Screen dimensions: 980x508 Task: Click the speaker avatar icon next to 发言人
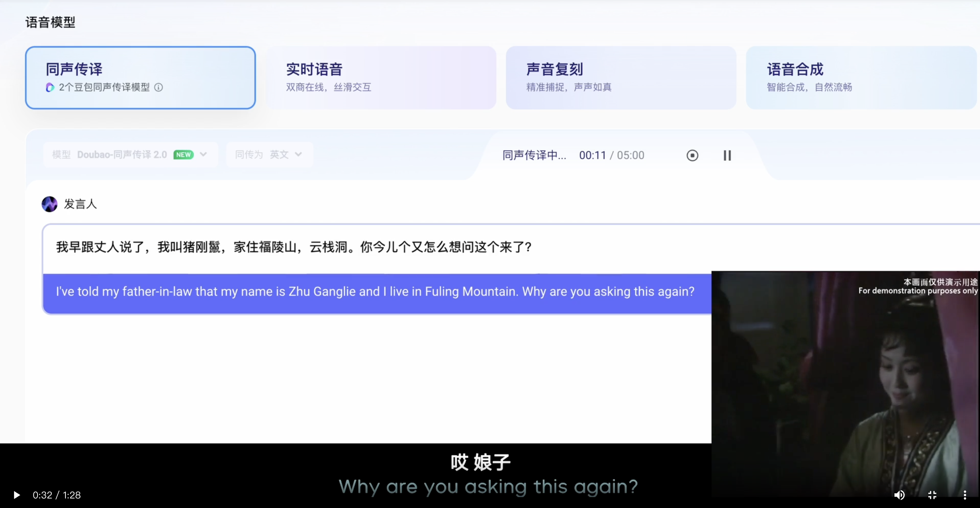coord(49,204)
